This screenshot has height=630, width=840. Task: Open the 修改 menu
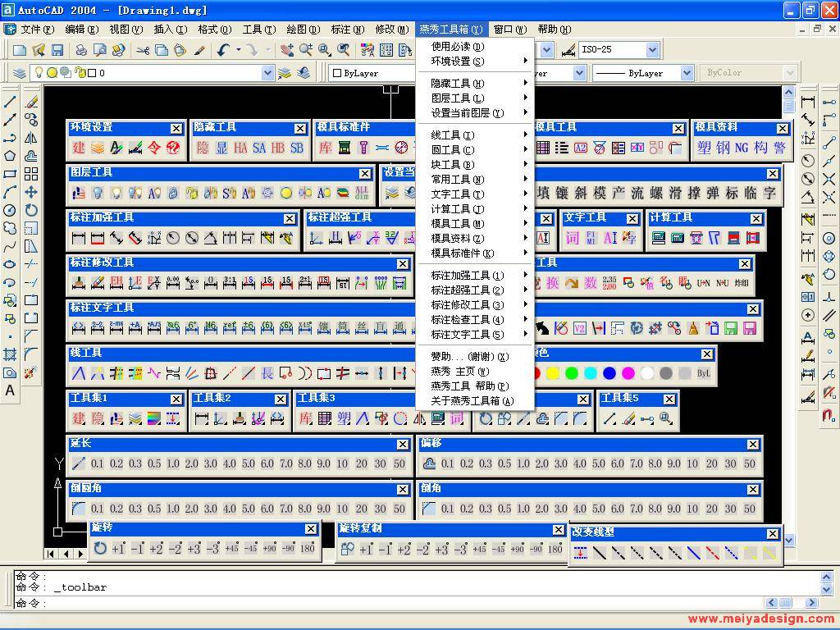[392, 29]
